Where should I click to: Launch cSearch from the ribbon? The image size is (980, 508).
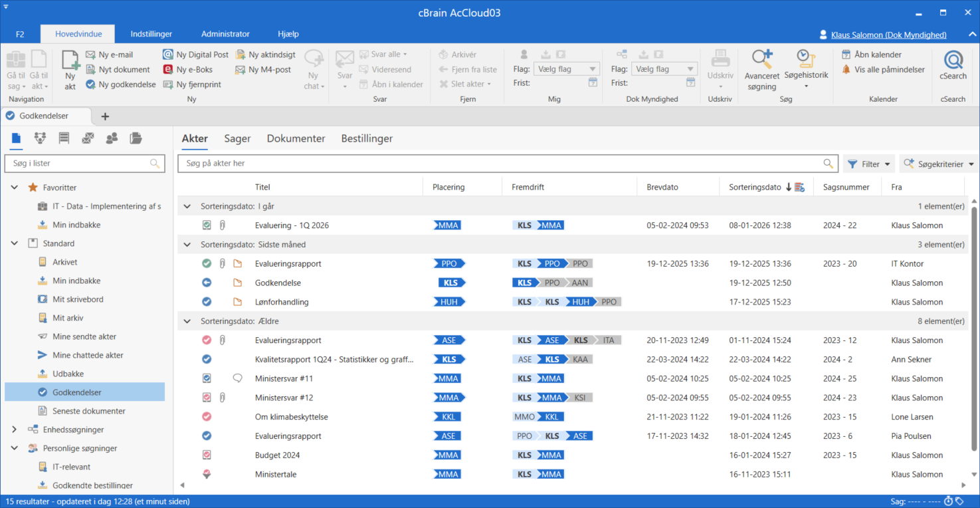click(953, 65)
